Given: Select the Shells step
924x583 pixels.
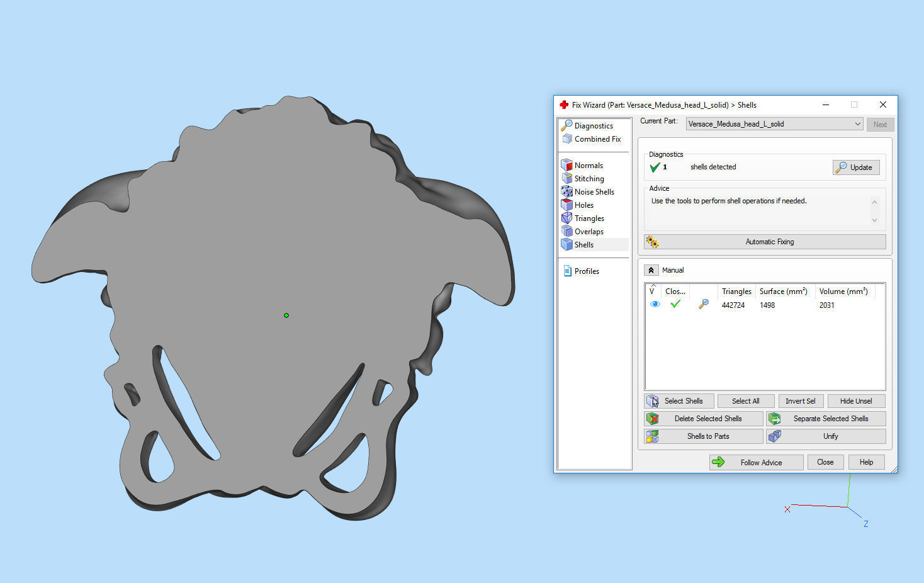Looking at the screenshot, I should pyautogui.click(x=584, y=245).
